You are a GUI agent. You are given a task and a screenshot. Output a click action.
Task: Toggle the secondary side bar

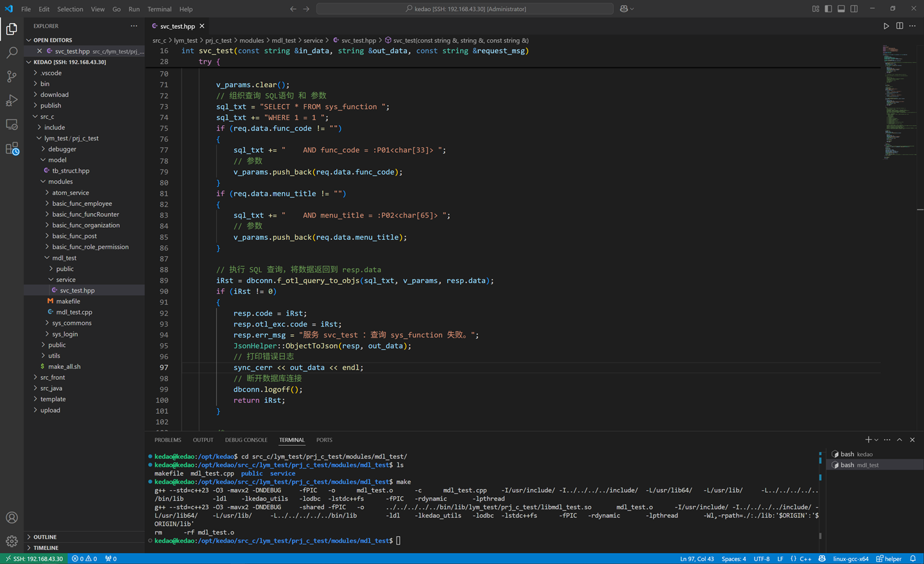854,9
